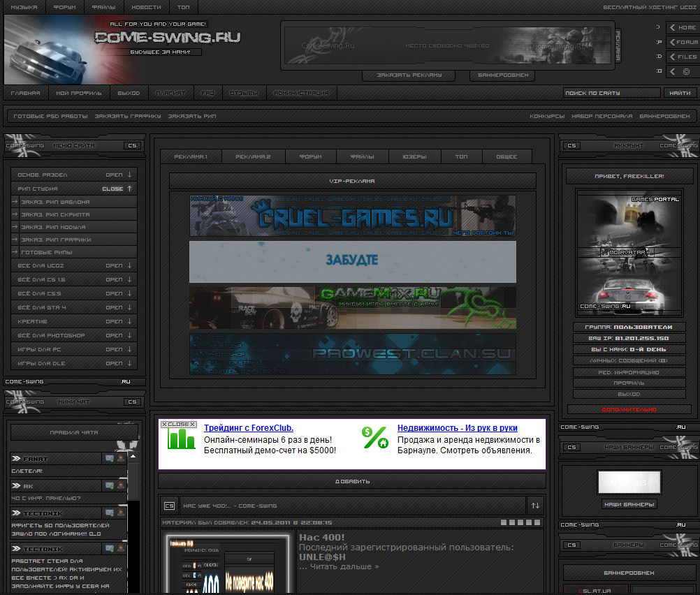Click arrow icon beside Готовые рипы
The width and height of the screenshot is (700, 595).
click(x=15, y=251)
